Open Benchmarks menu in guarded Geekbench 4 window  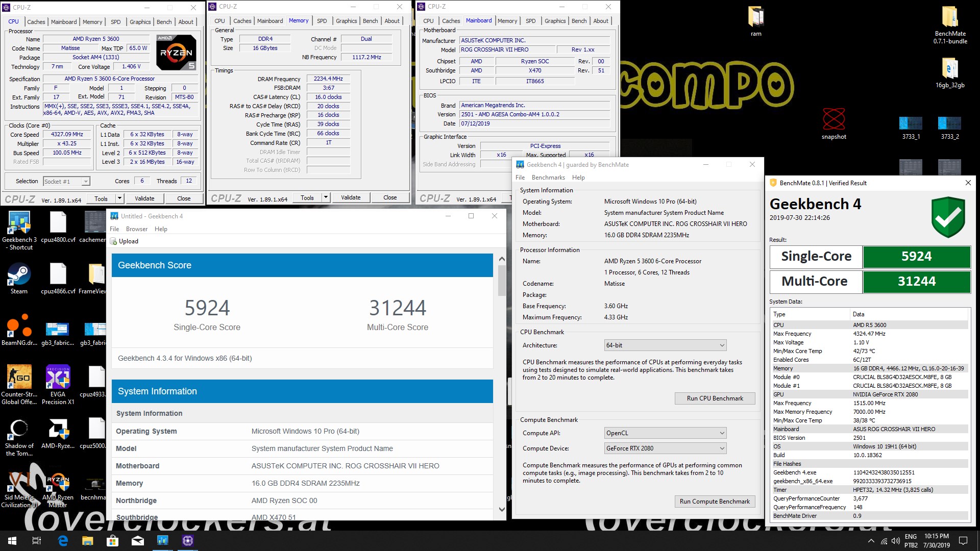(548, 178)
